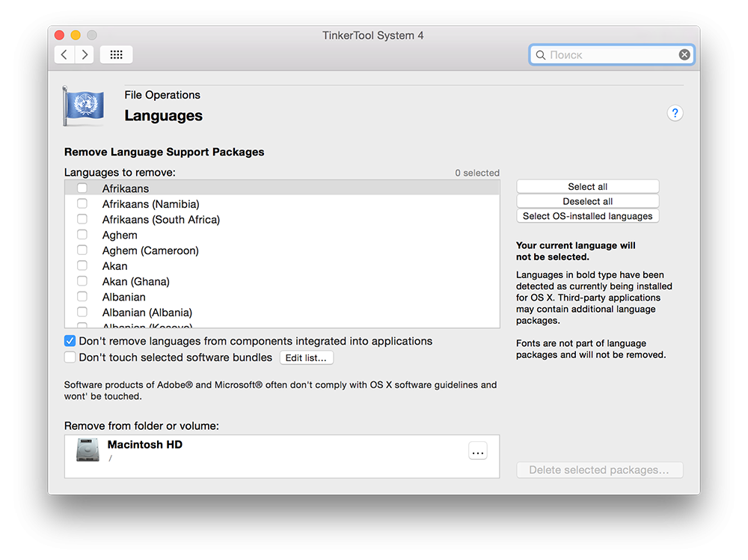The image size is (748, 560).
Task: Close the TinkerTool System window
Action: [x=60, y=35]
